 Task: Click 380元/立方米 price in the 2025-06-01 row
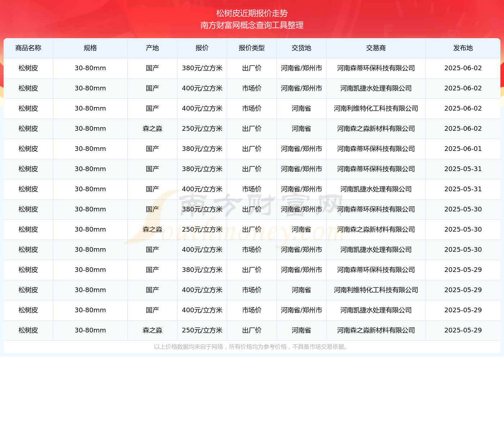(202, 149)
